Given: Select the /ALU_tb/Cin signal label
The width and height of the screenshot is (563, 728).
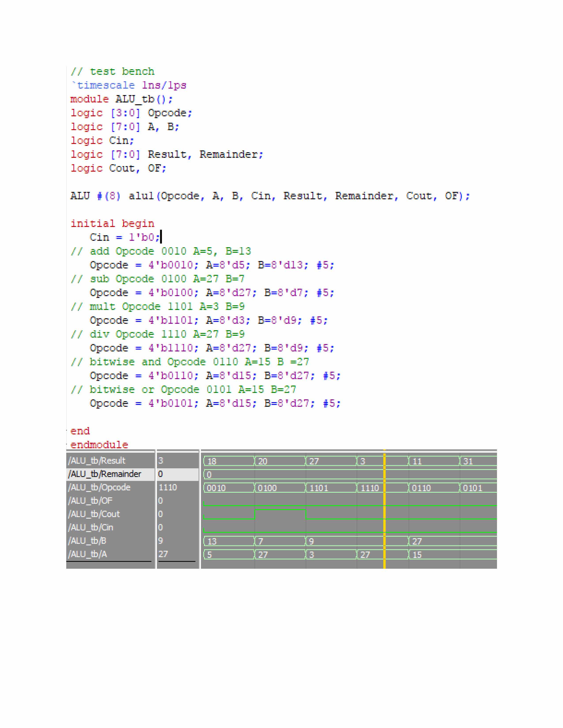Looking at the screenshot, I should (x=91, y=527).
